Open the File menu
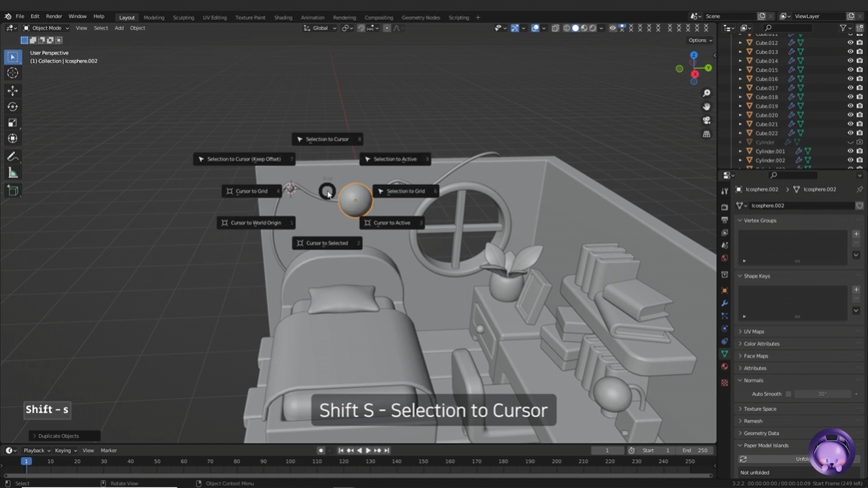This screenshot has height=488, width=868. 20,16
